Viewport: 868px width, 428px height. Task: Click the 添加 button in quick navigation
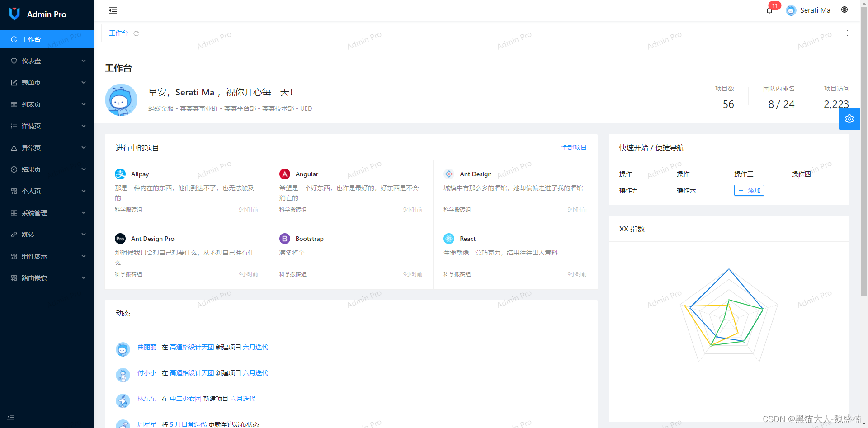pos(749,190)
